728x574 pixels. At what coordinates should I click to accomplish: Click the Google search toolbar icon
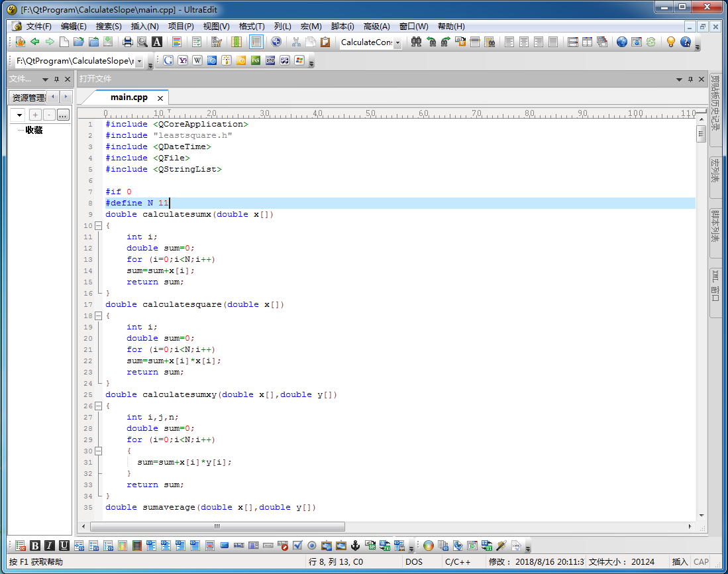[168, 61]
